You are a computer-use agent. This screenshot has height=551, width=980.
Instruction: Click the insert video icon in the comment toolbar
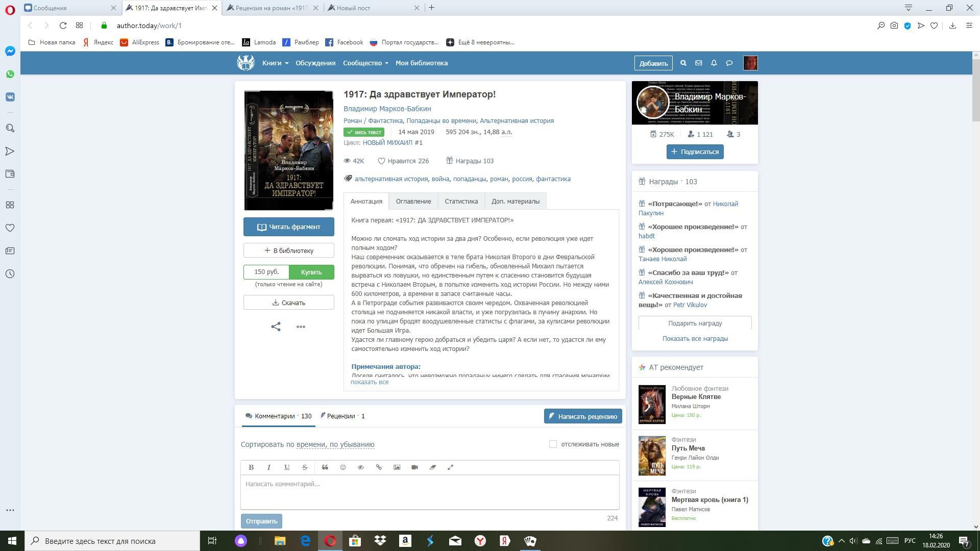[x=414, y=467]
